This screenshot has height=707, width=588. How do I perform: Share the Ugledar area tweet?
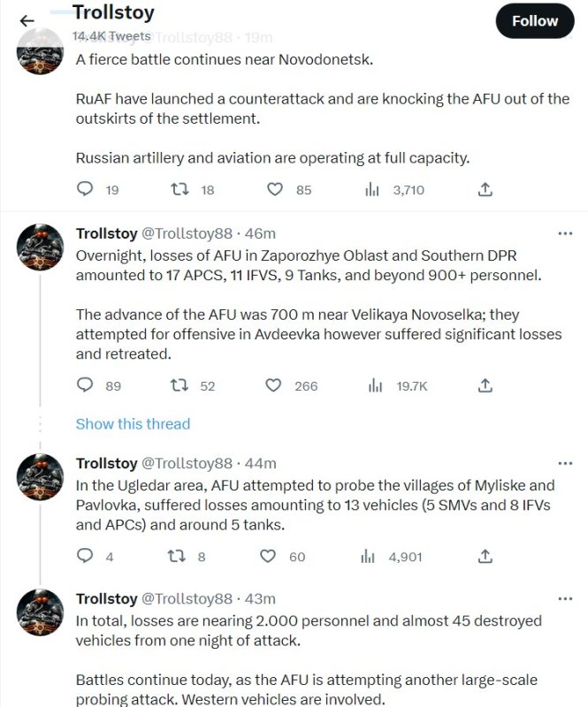point(485,557)
